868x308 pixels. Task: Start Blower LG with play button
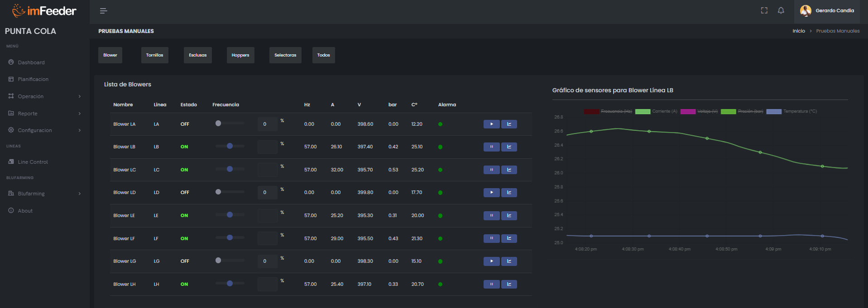point(492,261)
